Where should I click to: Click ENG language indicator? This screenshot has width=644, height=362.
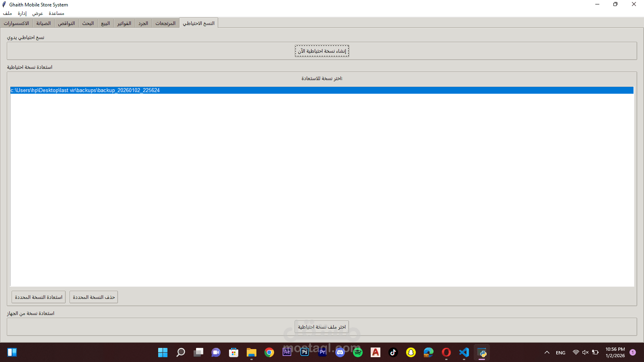[x=561, y=353]
